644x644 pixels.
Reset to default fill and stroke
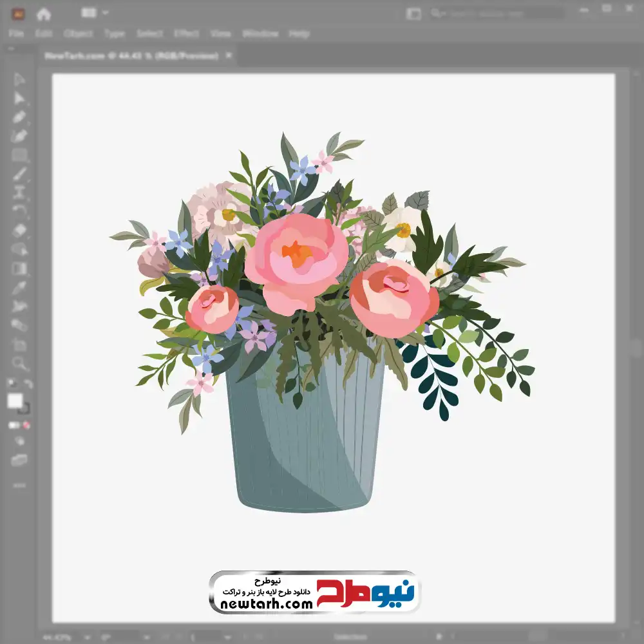[x=12, y=383]
